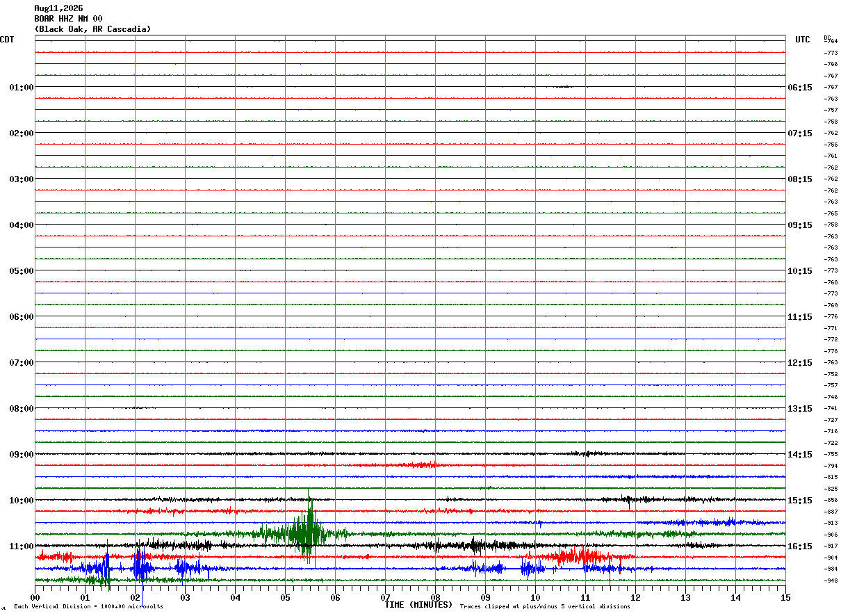Select the 09:00 CDT time label
This screenshot has height=616, width=841.
(x=21, y=454)
